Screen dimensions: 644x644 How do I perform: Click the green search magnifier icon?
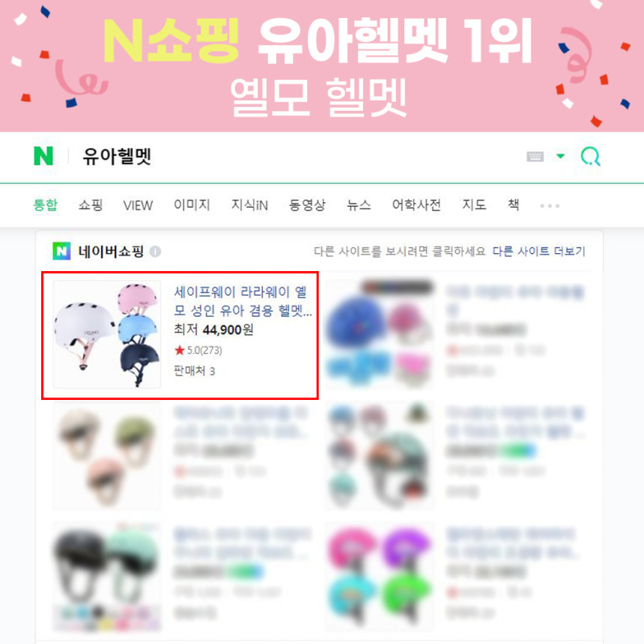(591, 157)
